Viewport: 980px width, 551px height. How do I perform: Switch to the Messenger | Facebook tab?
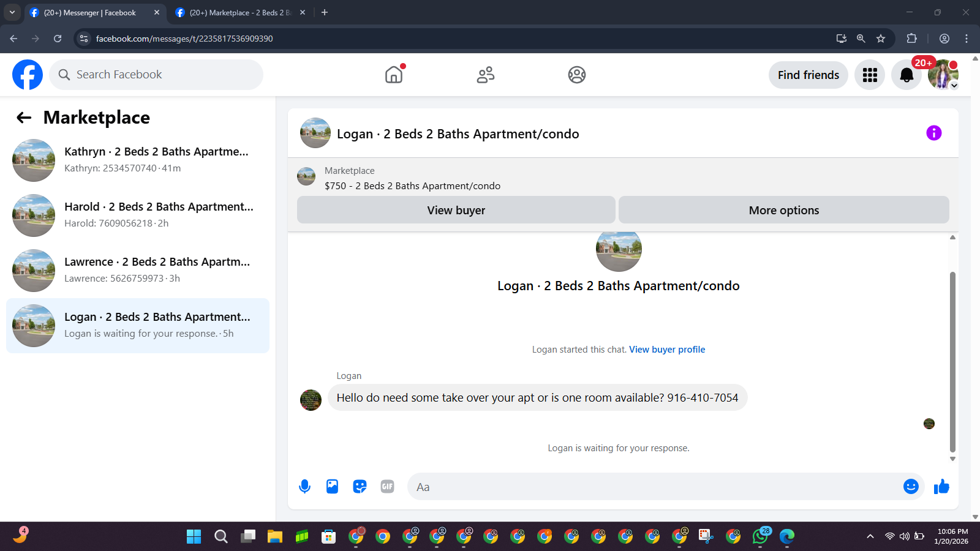(x=94, y=12)
